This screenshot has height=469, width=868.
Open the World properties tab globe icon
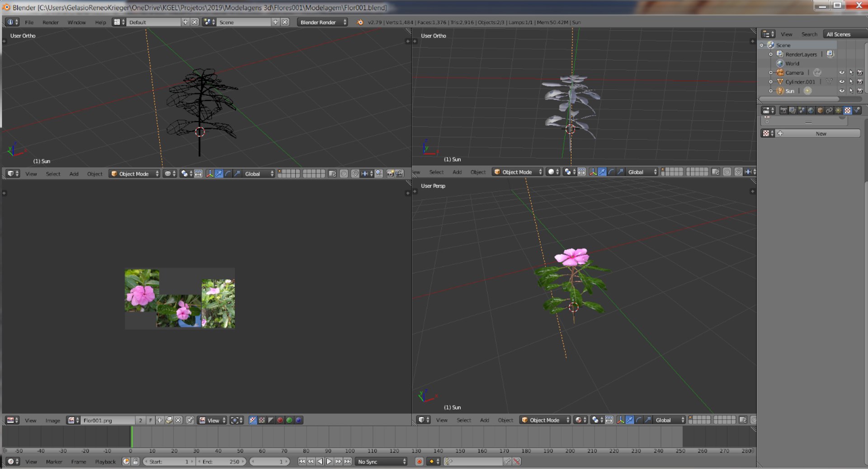[x=811, y=110]
